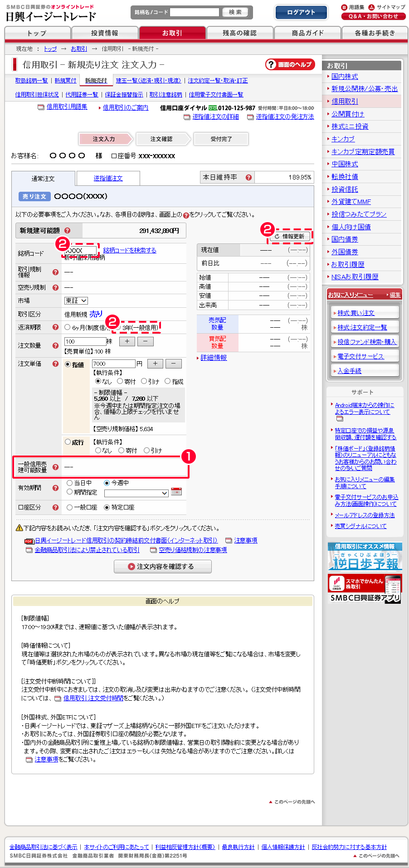Select 一般口座 account type radio

pyautogui.click(x=70, y=508)
